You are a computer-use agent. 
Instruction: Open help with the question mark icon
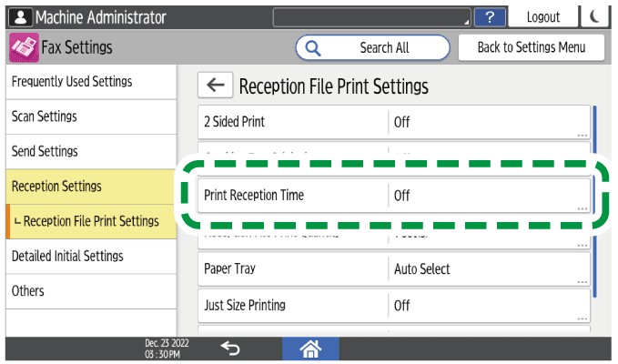click(x=491, y=17)
